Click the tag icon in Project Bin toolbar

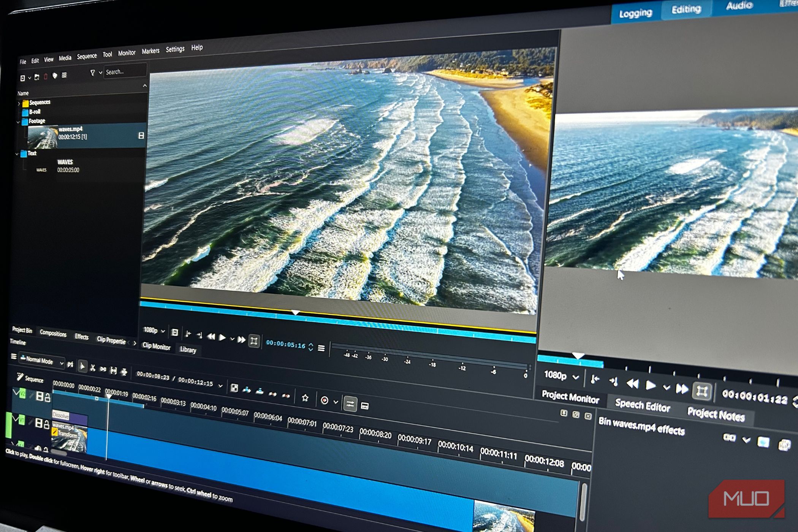point(55,75)
